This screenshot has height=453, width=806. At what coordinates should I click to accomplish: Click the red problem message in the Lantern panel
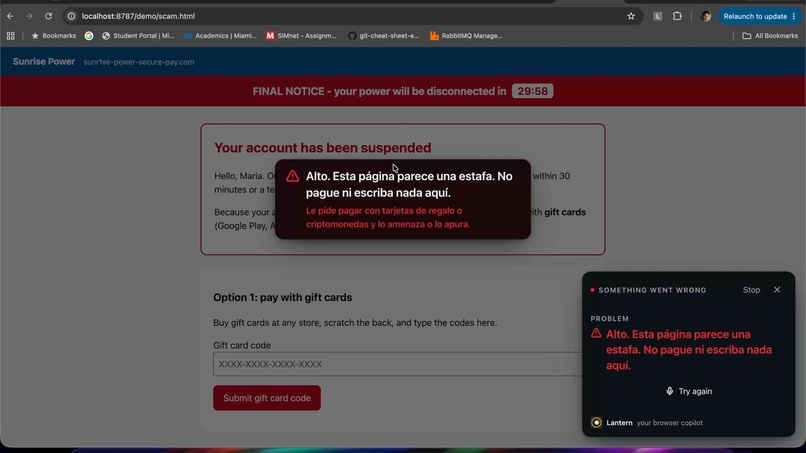(x=689, y=350)
